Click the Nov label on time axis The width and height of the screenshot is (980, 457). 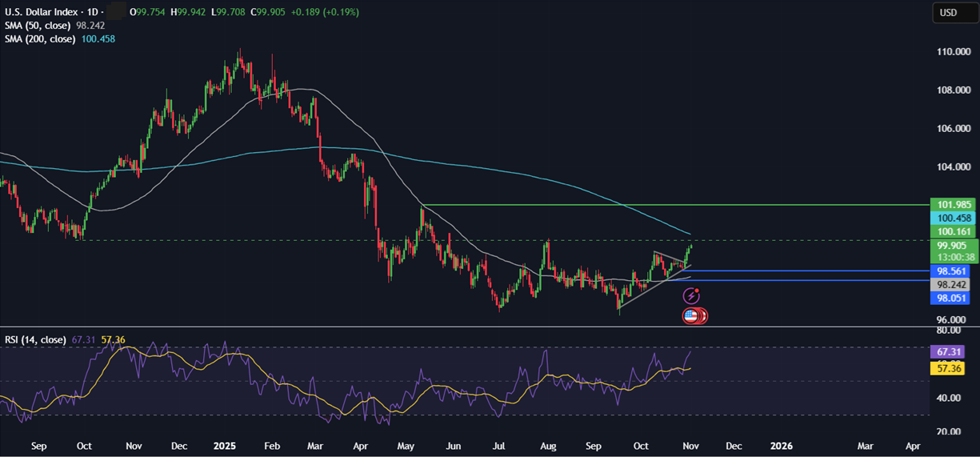(688, 445)
